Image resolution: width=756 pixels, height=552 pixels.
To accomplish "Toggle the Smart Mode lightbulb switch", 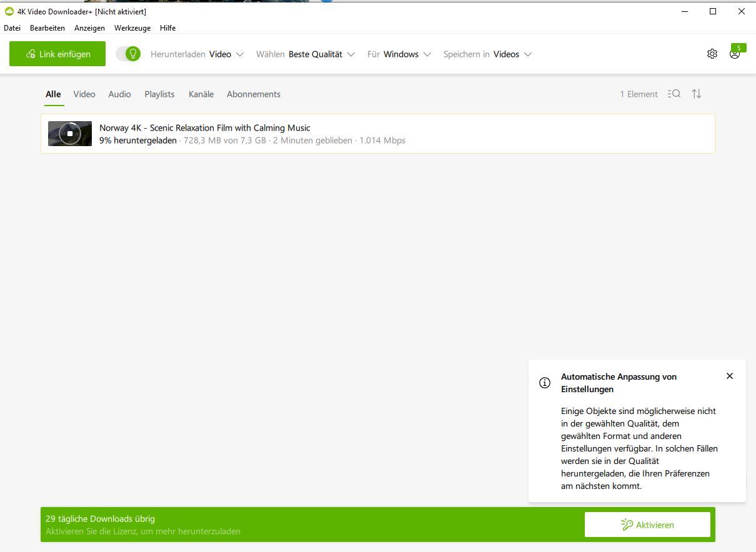I will pyautogui.click(x=128, y=54).
